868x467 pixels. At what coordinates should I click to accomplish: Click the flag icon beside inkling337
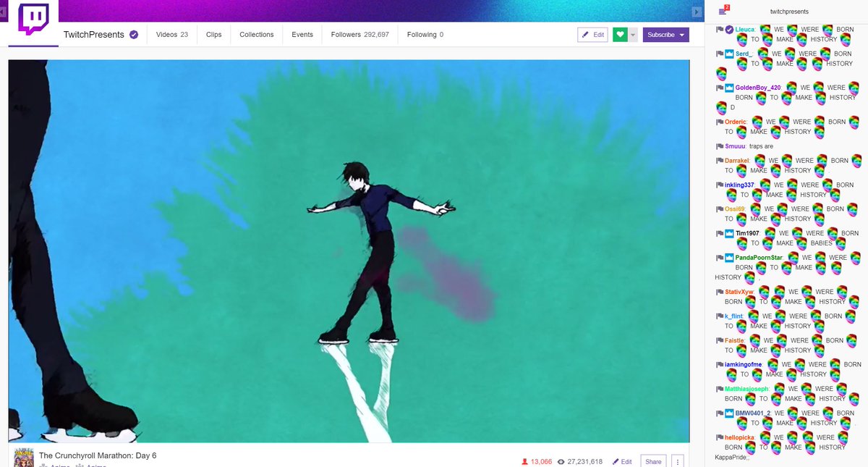tap(719, 185)
